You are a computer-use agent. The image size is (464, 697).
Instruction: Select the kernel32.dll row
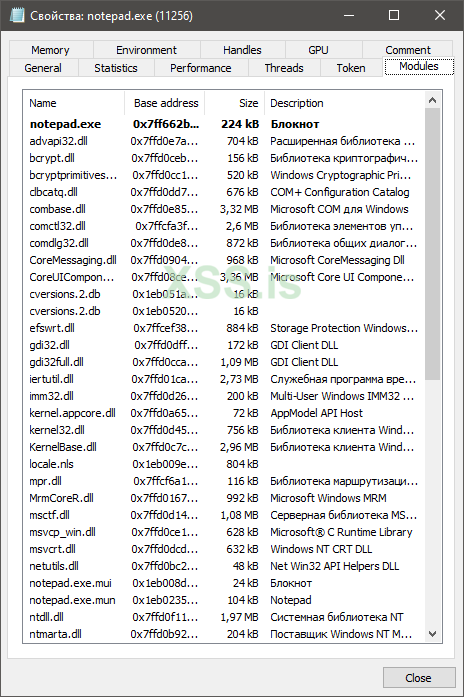(x=224, y=430)
